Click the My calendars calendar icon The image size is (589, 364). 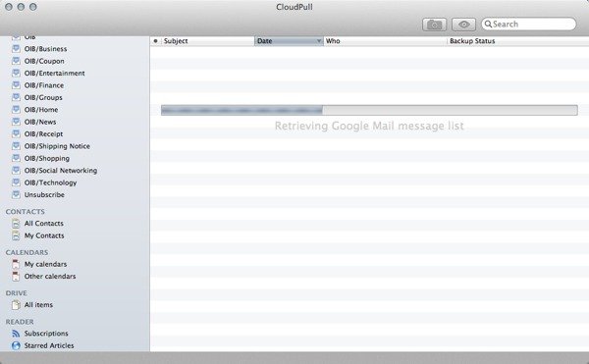point(16,264)
